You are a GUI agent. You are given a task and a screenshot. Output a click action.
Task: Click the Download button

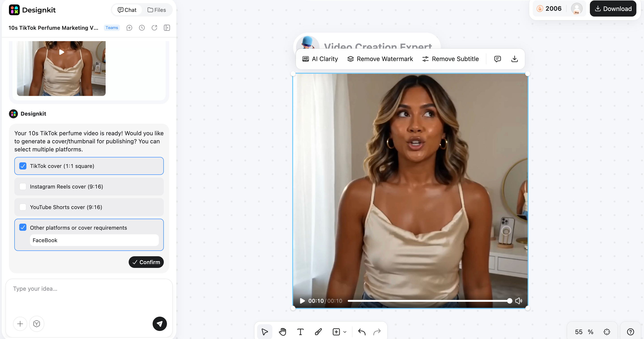(613, 9)
